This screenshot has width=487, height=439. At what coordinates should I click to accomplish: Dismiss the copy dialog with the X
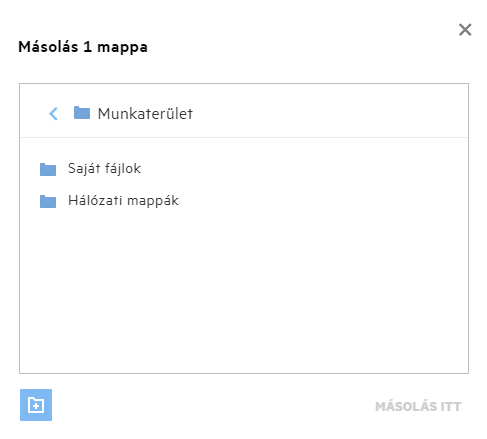pyautogui.click(x=465, y=30)
